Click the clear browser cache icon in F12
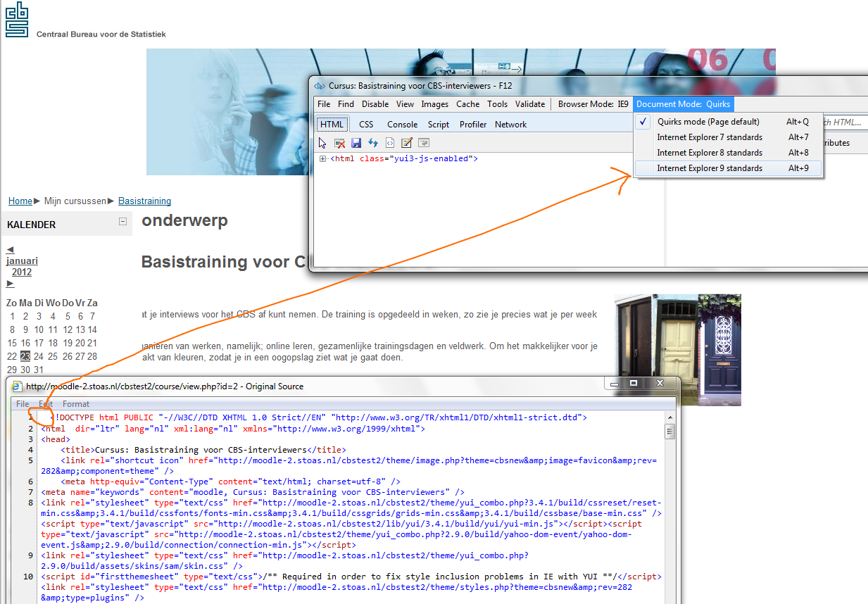This screenshot has height=604, width=868. (x=339, y=143)
